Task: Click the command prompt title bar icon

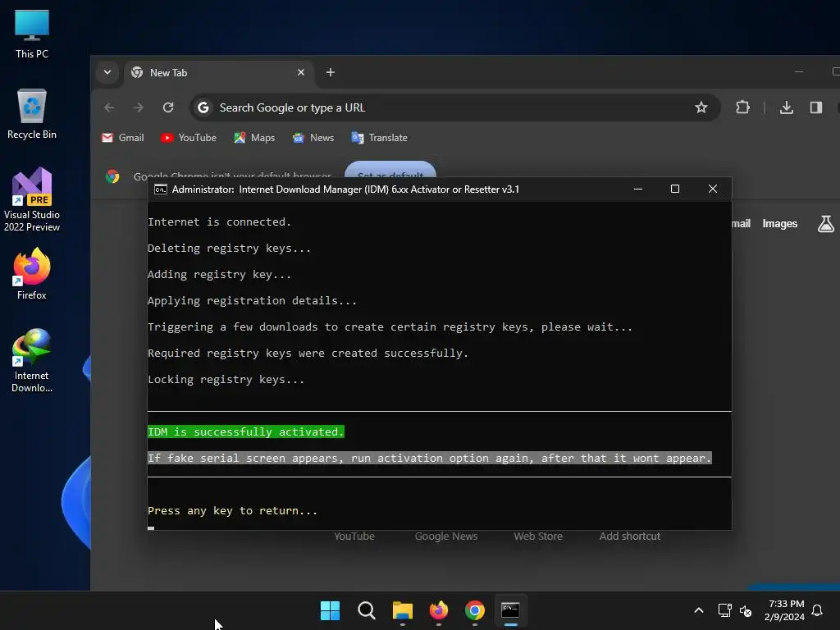Action: coord(161,189)
